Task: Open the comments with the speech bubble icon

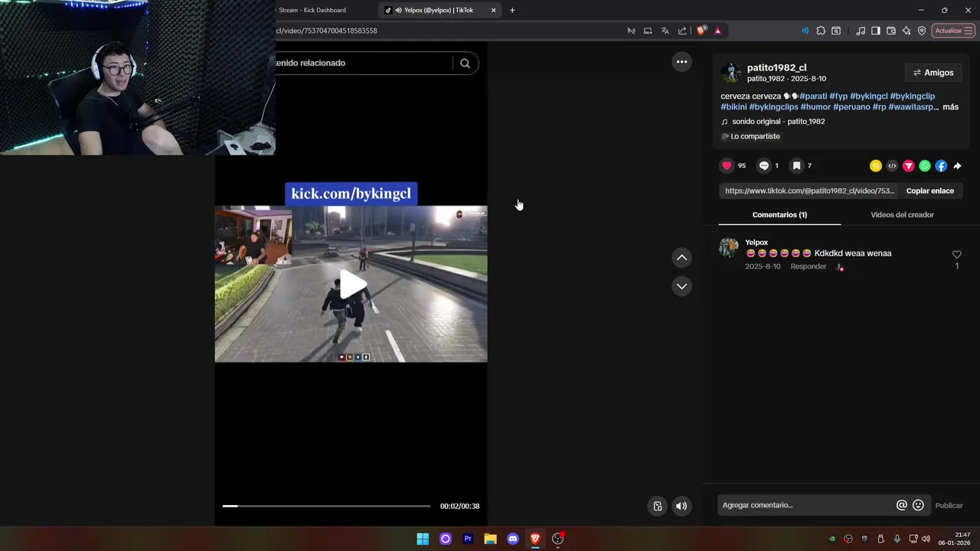Action: tap(763, 165)
